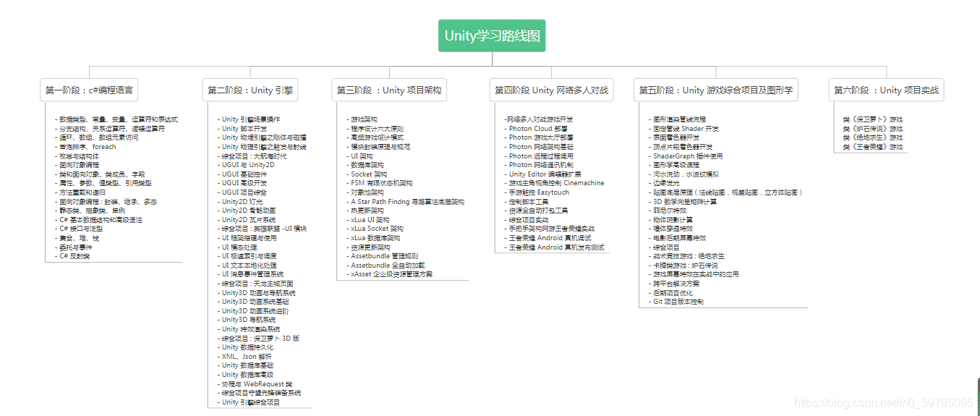Select the '第二阶段：Unity 引擎' node
Viewport: 980px width, 416px height.
click(250, 90)
